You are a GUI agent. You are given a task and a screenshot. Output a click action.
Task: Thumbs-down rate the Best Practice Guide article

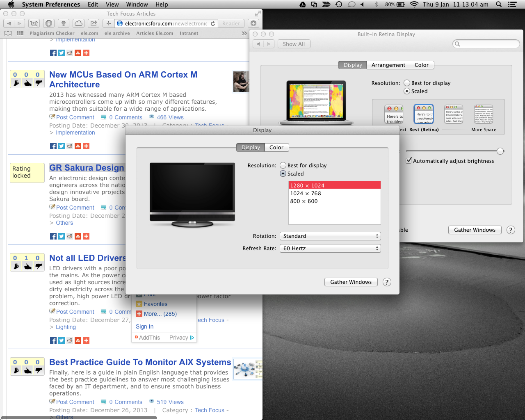pos(39,370)
